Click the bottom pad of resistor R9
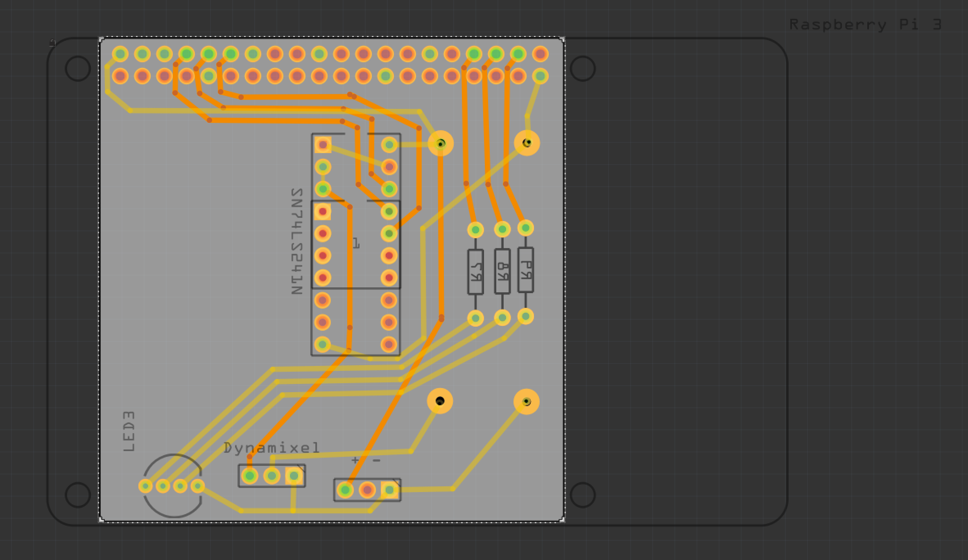This screenshot has height=560, width=968. [526, 316]
